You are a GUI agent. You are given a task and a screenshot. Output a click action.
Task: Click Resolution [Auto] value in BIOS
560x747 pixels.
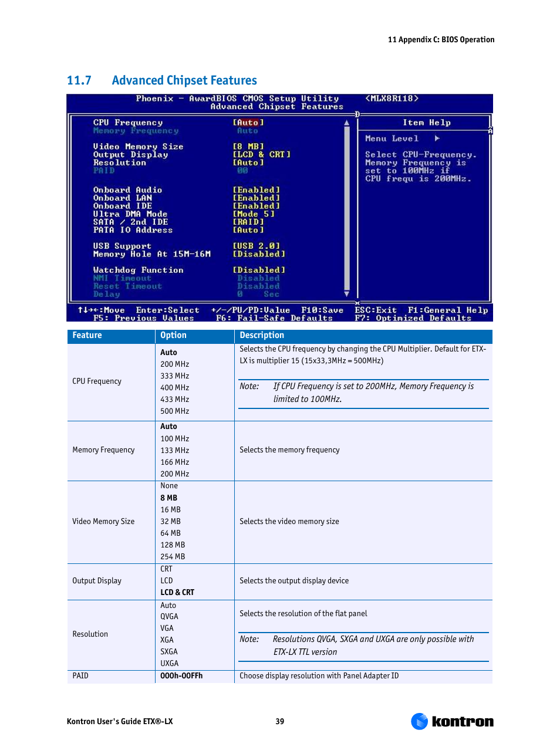point(248,163)
